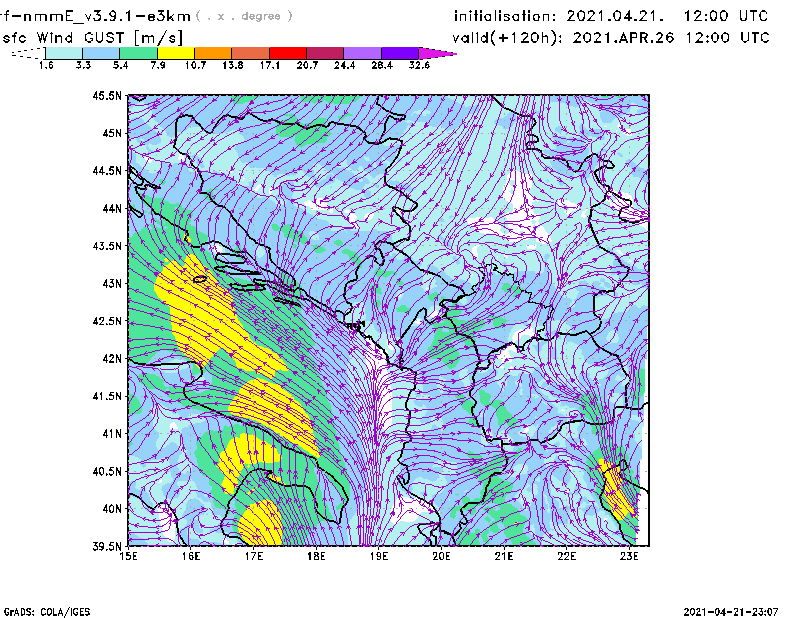Click the 42.5N latitude label
The height and width of the screenshot is (618, 800).
click(x=107, y=321)
